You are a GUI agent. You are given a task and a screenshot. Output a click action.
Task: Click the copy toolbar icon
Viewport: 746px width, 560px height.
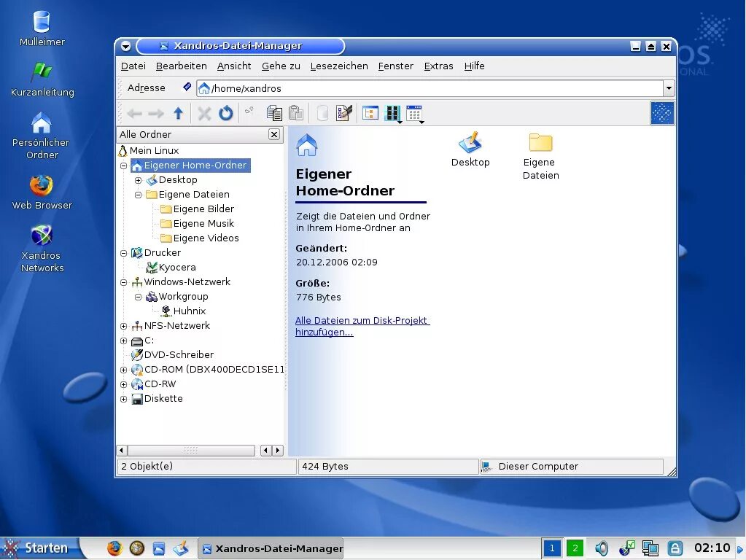274,113
